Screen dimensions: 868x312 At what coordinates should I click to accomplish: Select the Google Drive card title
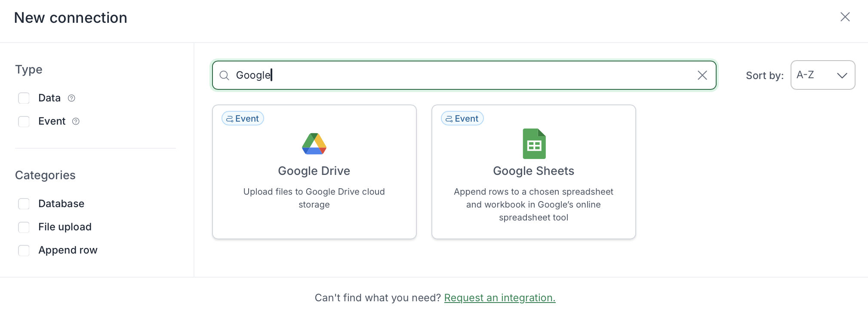pyautogui.click(x=314, y=171)
